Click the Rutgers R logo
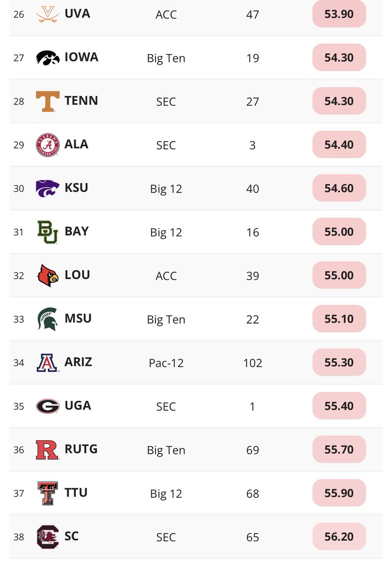Image resolution: width=392 pixels, height=564 pixels. point(47,450)
